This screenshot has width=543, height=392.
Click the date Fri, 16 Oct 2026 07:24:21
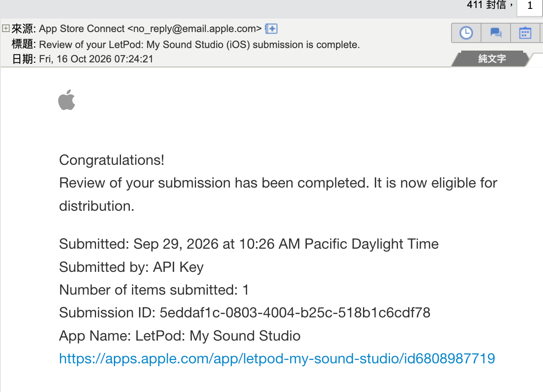tap(96, 59)
